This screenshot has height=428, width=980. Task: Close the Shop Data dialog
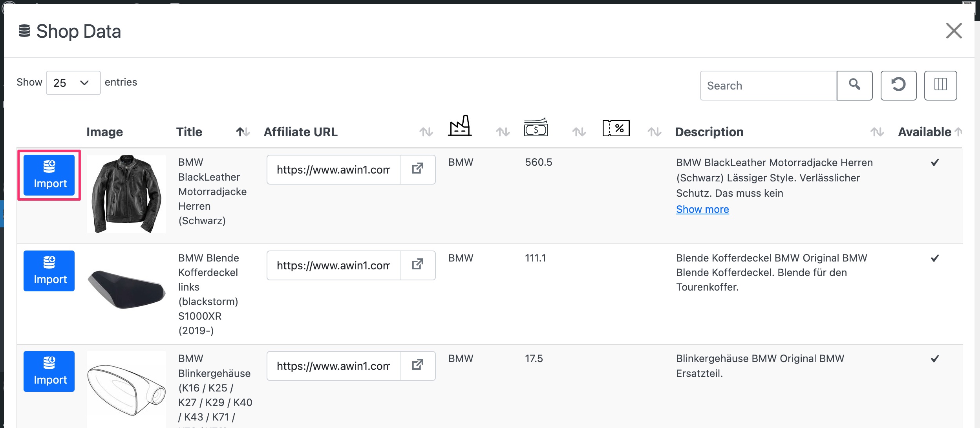[954, 31]
